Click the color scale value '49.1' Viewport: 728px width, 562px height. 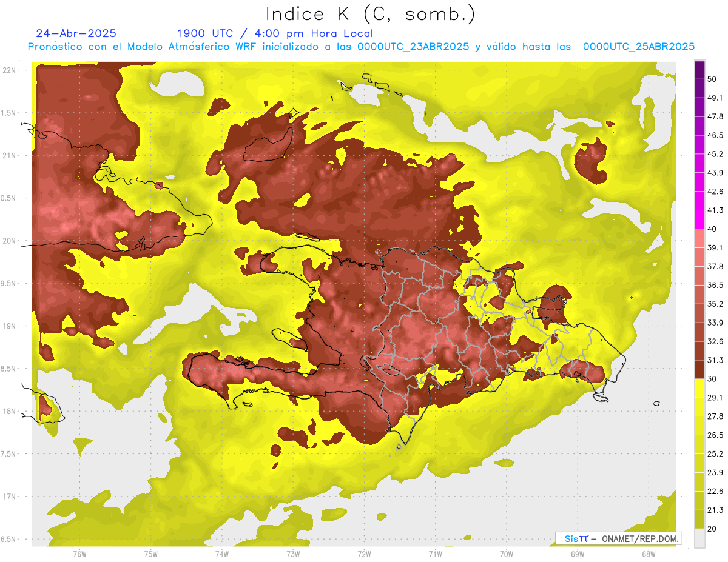click(x=715, y=98)
